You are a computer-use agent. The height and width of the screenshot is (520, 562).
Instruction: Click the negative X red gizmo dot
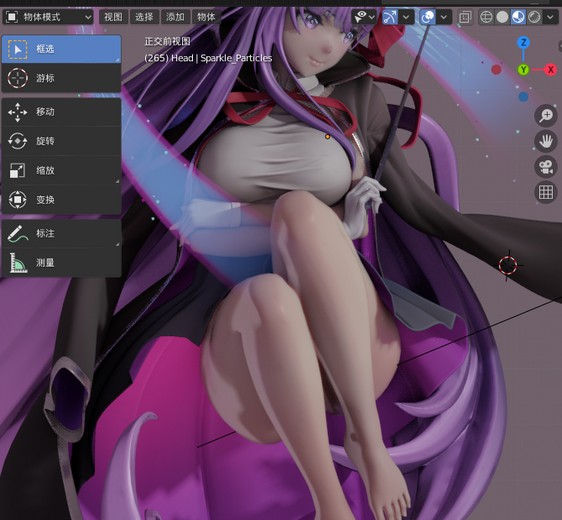point(496,70)
